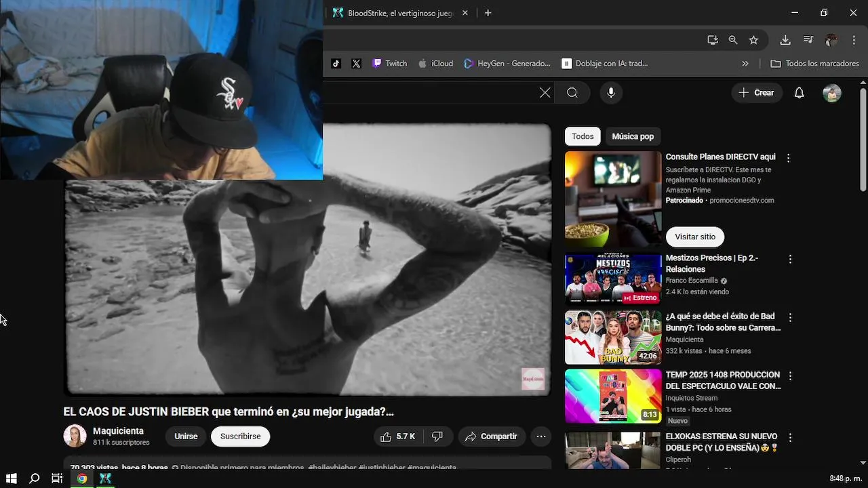
Task: Select the BloodStrike browser tab
Action: 400,13
